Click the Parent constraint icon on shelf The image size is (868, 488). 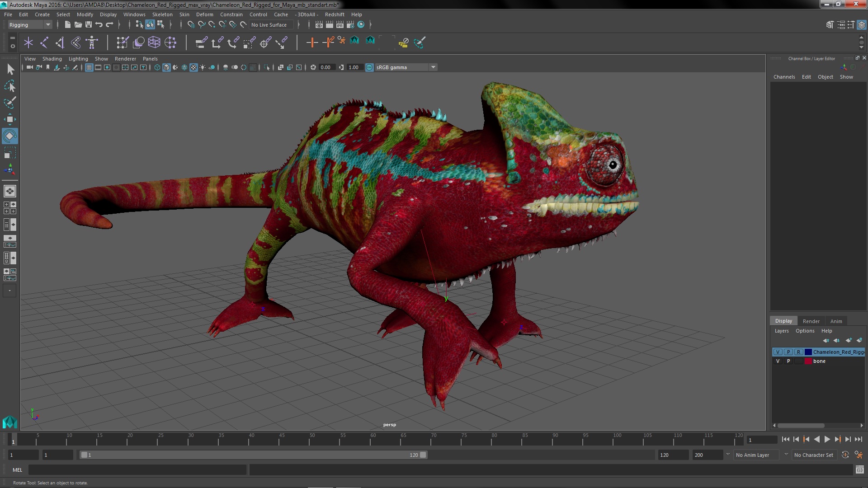coord(201,42)
